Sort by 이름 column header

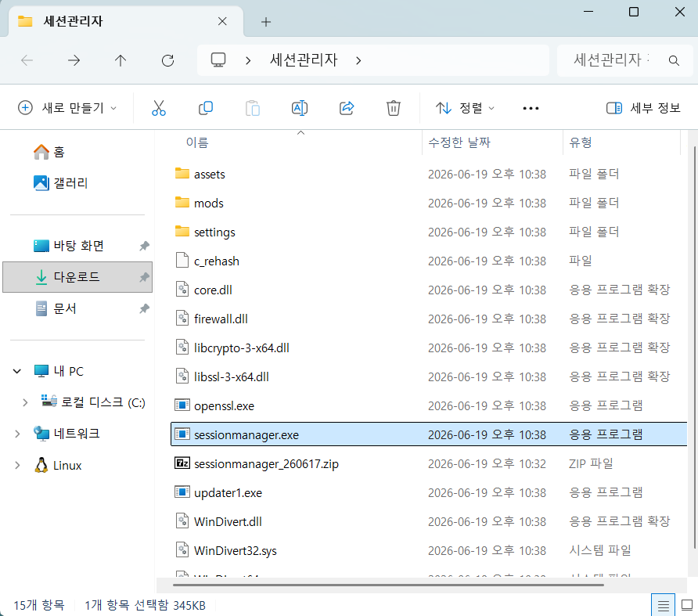click(x=196, y=142)
